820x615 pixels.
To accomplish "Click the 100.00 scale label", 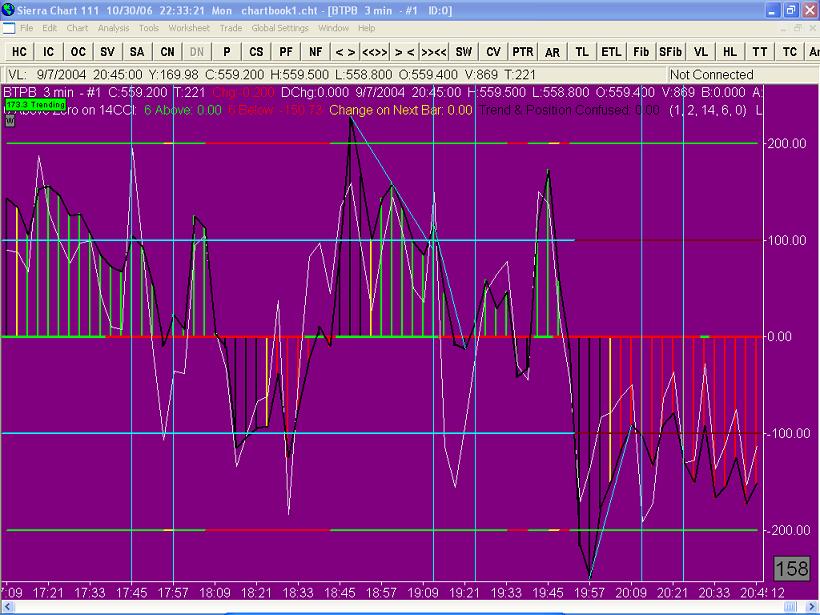I will [x=787, y=240].
